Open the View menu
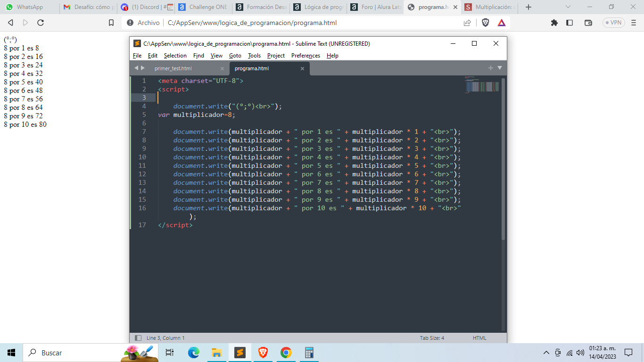 tap(216, 56)
